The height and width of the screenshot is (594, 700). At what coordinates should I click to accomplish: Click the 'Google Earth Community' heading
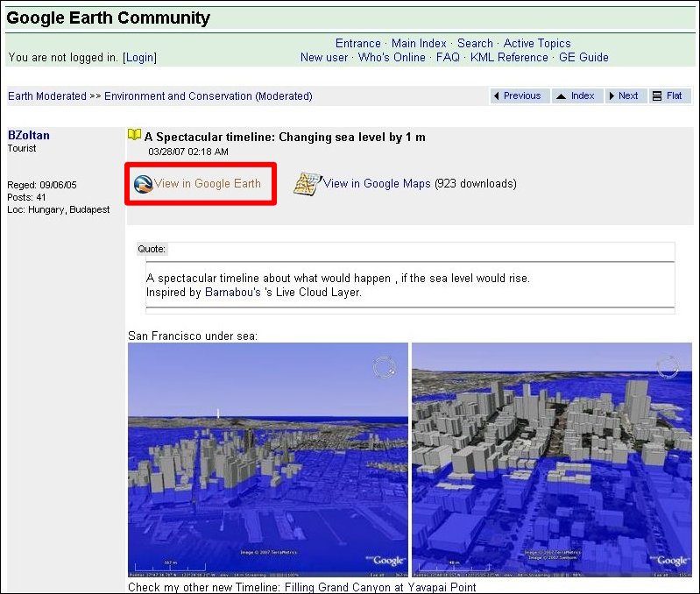click(108, 18)
